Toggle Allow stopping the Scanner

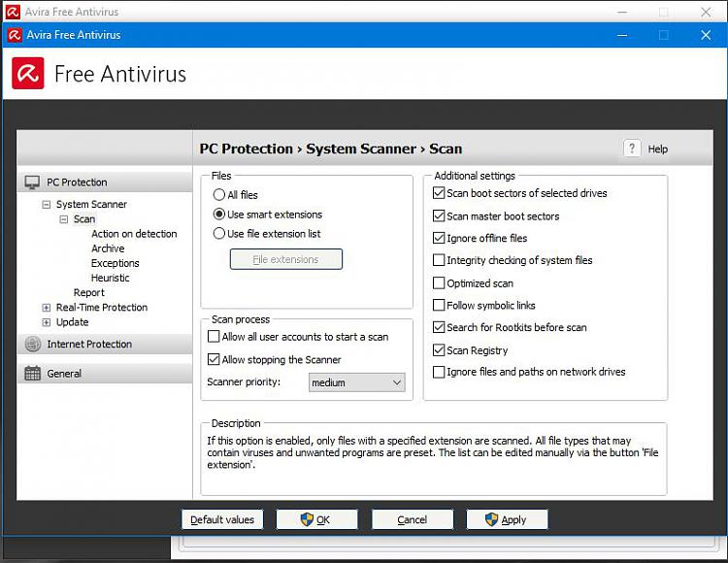[x=214, y=359]
